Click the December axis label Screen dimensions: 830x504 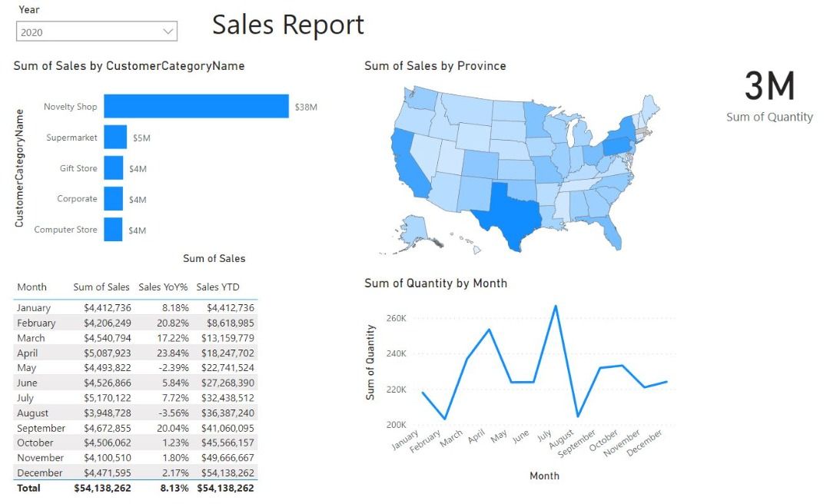(x=644, y=443)
